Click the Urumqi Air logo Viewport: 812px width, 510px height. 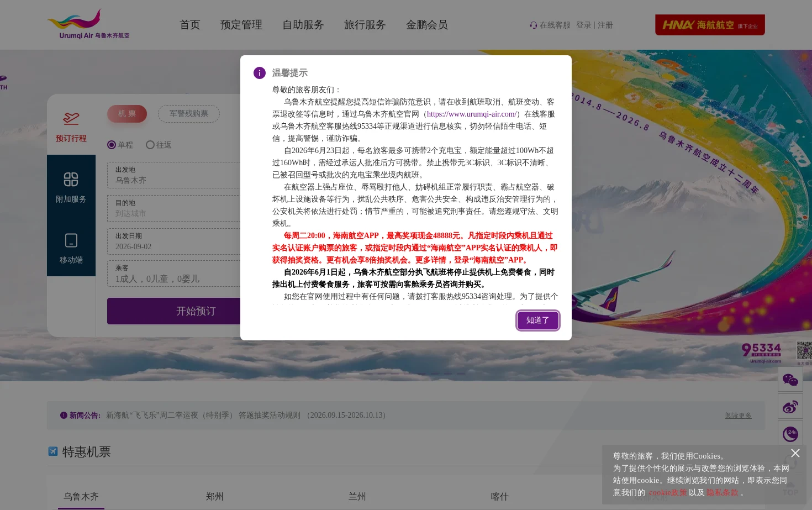(x=88, y=24)
